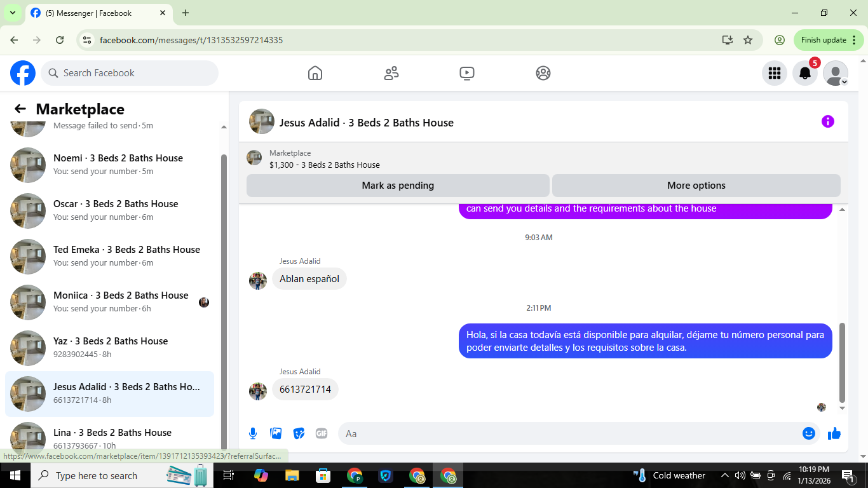Screen dimensions: 868x488
Task: Open conversation information purple i icon
Action: tap(828, 121)
